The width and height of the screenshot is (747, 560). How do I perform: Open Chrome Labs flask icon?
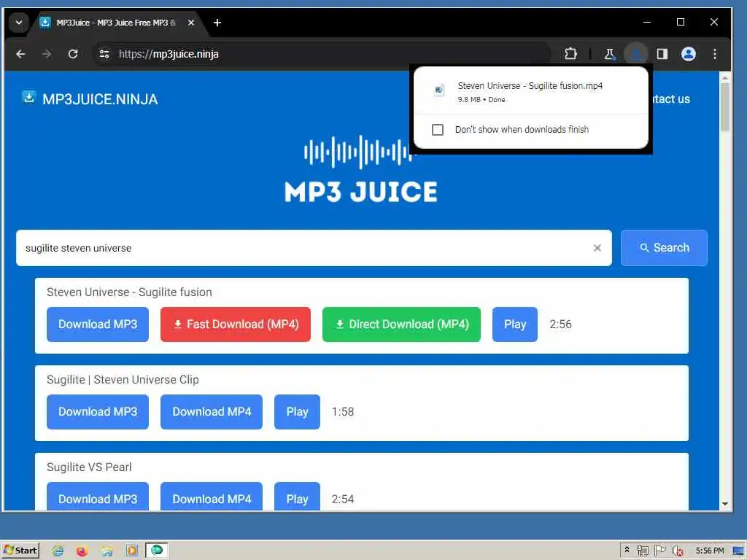(609, 54)
